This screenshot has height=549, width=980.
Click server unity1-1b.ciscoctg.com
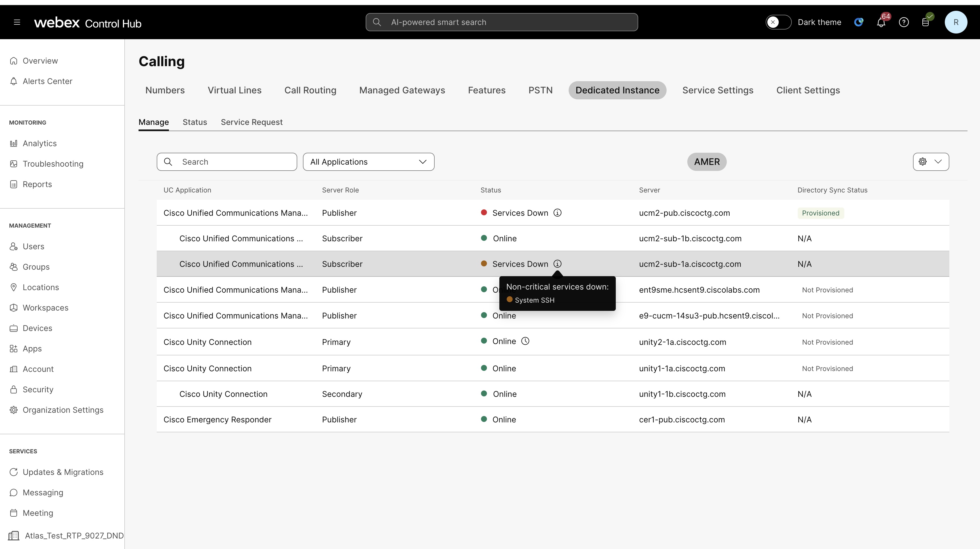(x=682, y=394)
